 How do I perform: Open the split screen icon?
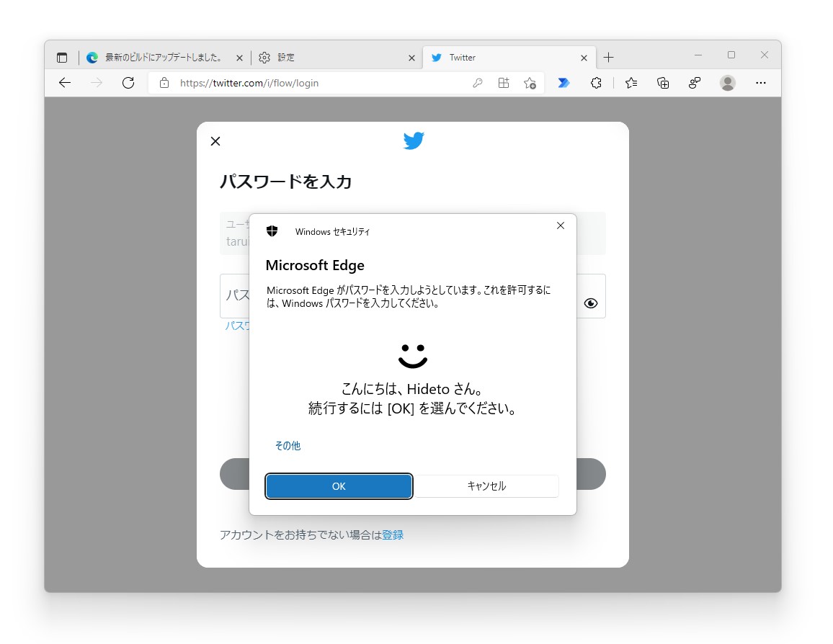pos(504,83)
